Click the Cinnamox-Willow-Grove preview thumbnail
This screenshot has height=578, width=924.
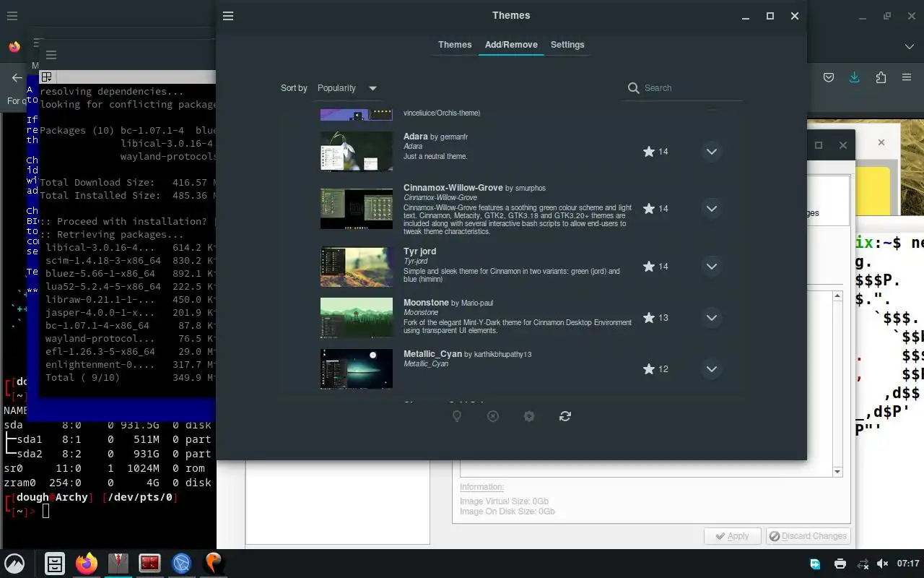click(357, 208)
